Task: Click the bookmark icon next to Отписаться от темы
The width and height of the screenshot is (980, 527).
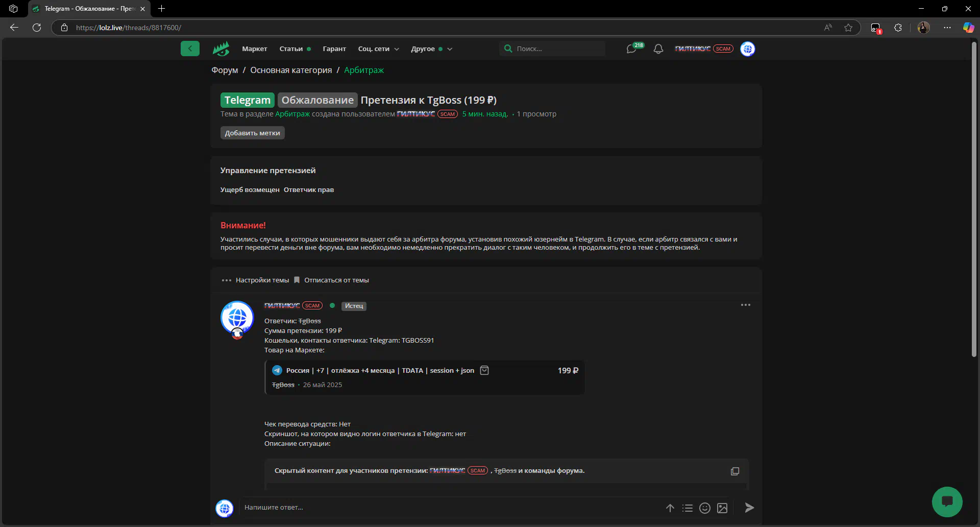Action: pos(297,280)
